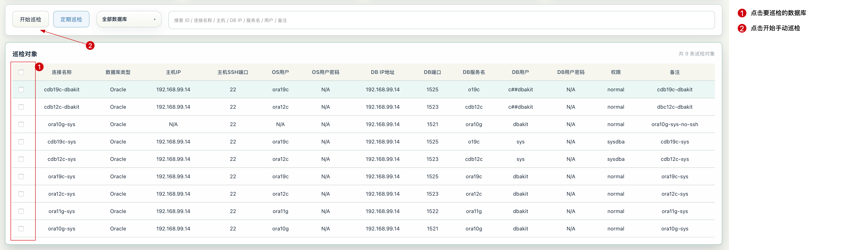Click connection name cdb19c-sys
The width and height of the screenshot is (868, 250).
(x=62, y=142)
